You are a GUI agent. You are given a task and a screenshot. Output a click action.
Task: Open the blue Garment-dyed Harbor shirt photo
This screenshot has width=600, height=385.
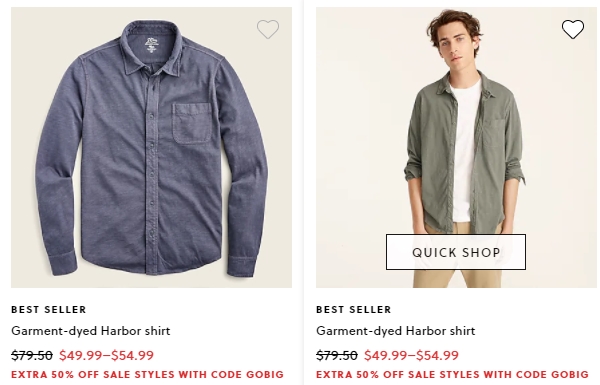(152, 147)
